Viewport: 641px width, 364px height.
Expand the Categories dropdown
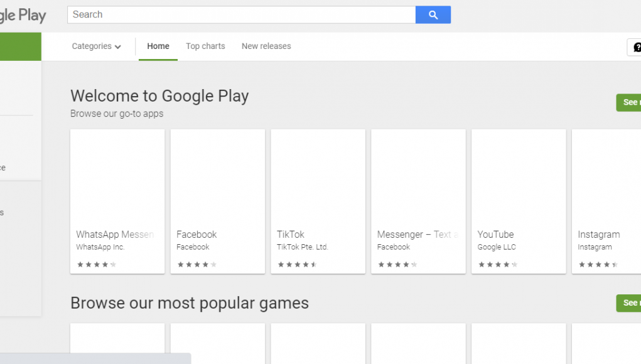tap(96, 46)
